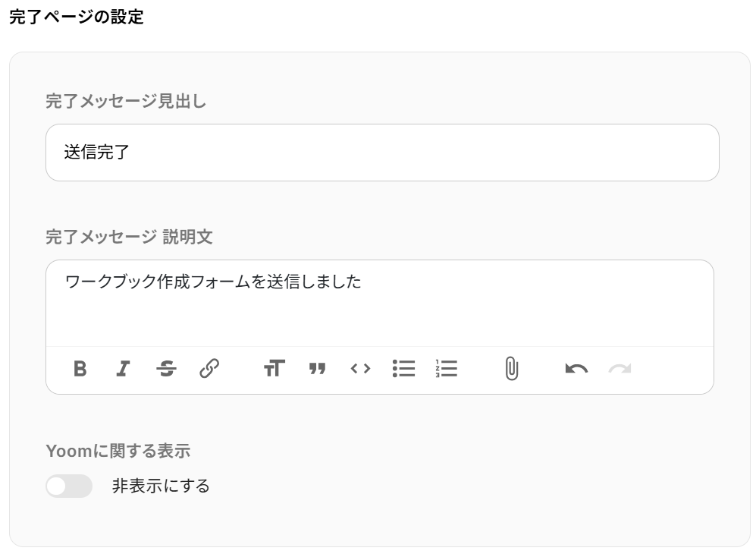Create a bulleted list
Image resolution: width=756 pixels, height=554 pixels.
tap(403, 369)
